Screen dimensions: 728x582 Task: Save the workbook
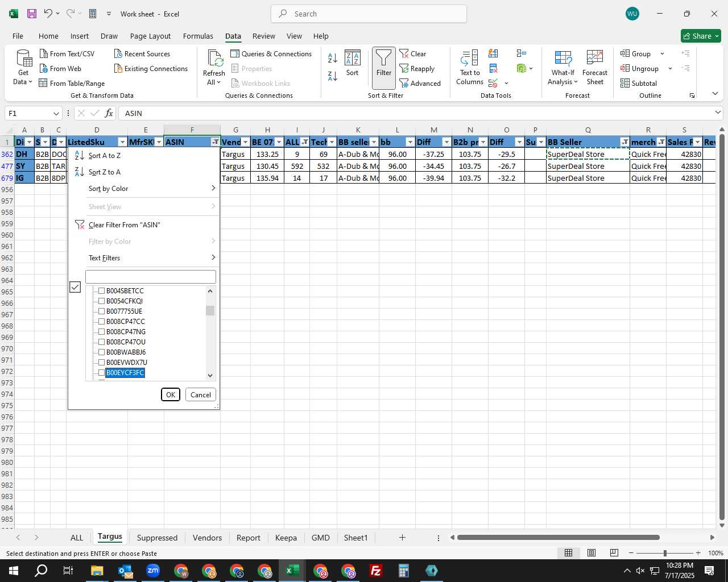coord(32,14)
